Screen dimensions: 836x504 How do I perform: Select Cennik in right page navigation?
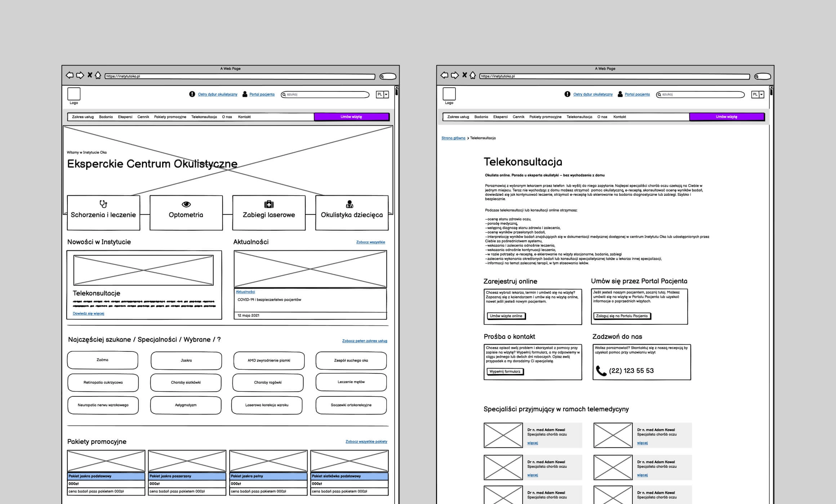coord(519,117)
